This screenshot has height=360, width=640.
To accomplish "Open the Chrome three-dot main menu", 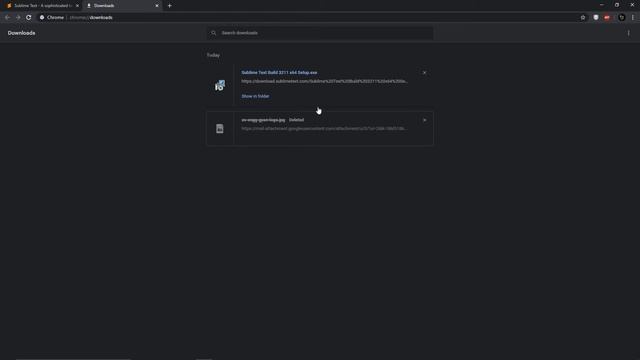I will (633, 18).
